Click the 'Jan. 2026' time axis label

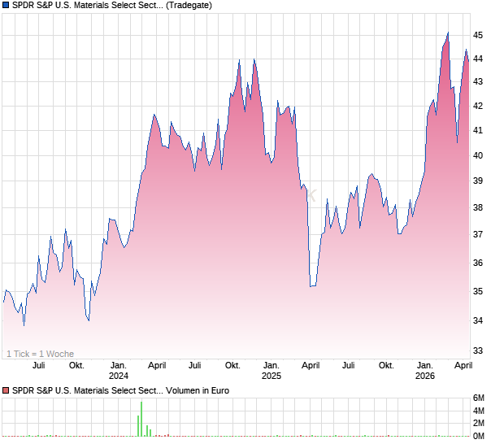(x=425, y=371)
